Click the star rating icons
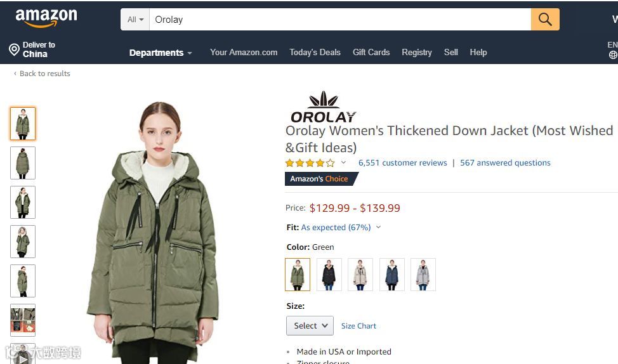618x364 pixels. tap(310, 163)
